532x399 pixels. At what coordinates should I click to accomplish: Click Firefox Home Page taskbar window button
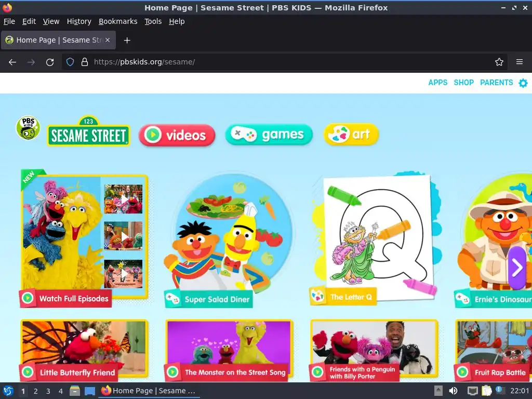149,391
